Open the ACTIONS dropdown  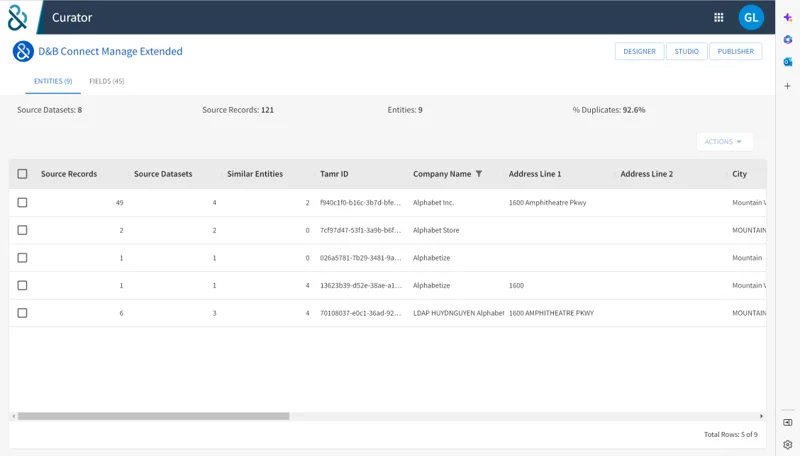point(724,142)
